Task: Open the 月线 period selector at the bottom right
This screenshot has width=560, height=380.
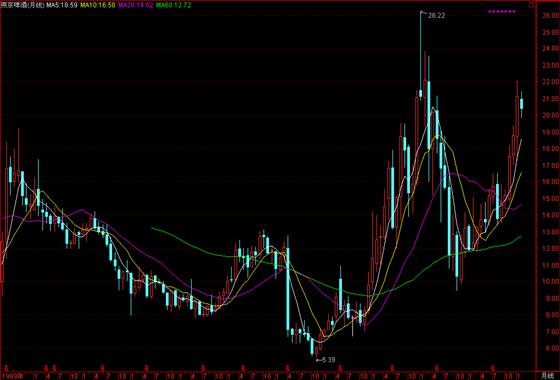Action: (546, 376)
